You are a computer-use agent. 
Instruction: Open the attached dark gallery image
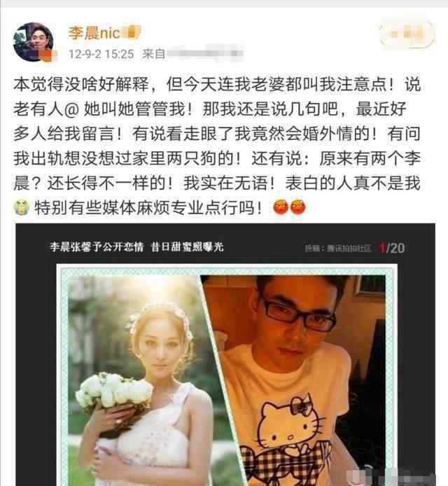click(225, 354)
